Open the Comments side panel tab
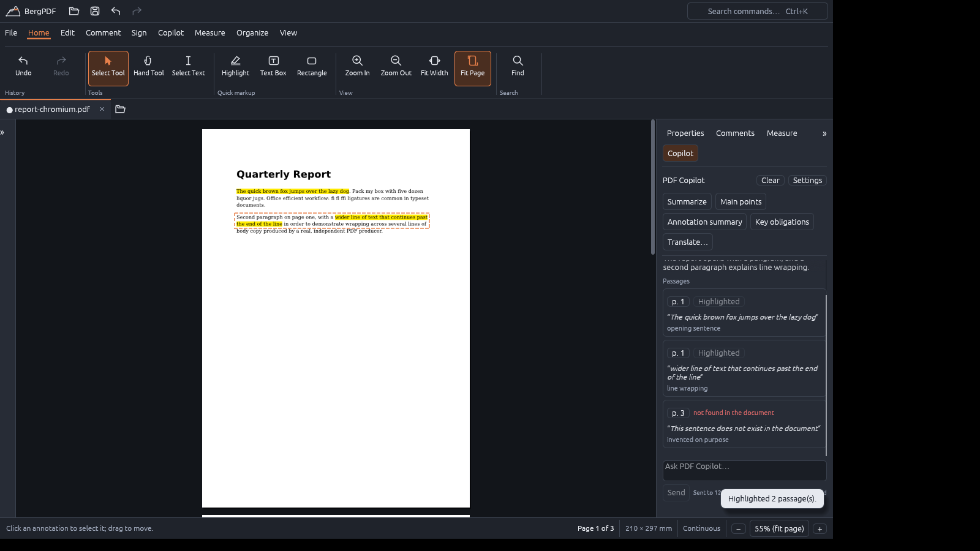 (735, 133)
